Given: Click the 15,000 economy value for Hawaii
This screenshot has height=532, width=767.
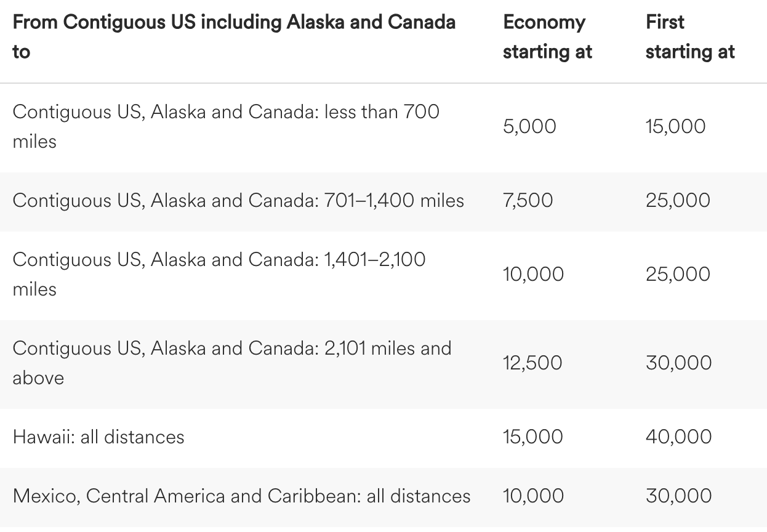Looking at the screenshot, I should [x=533, y=437].
